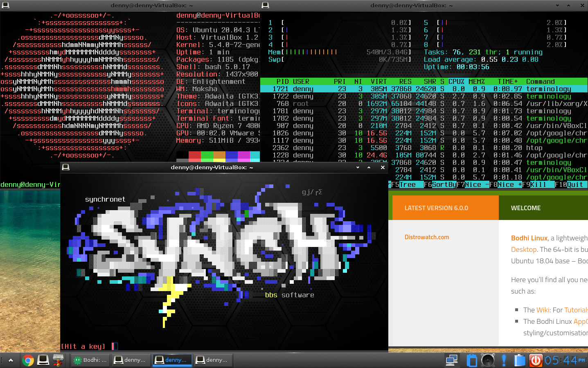Sort htop by the USER column header
The width and height of the screenshot is (588, 368).
(x=301, y=82)
